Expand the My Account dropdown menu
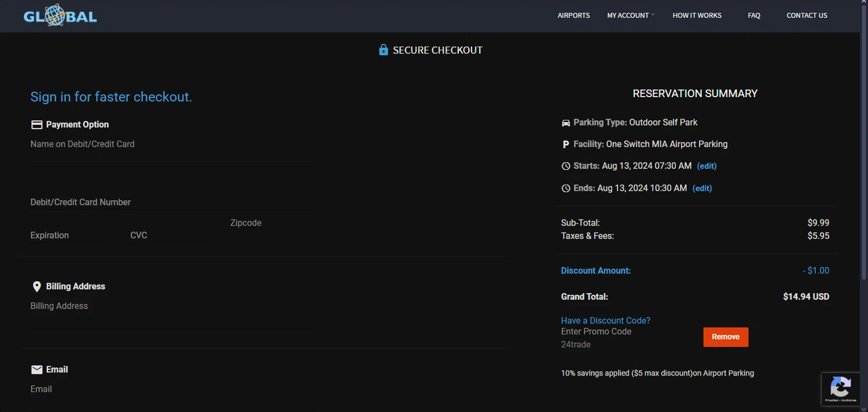868x412 pixels. coord(630,16)
